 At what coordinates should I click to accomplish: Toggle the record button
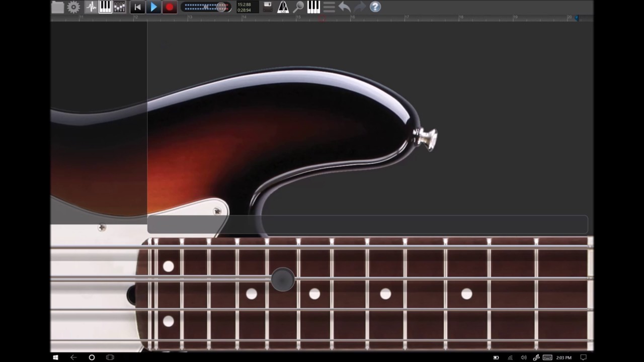click(170, 7)
